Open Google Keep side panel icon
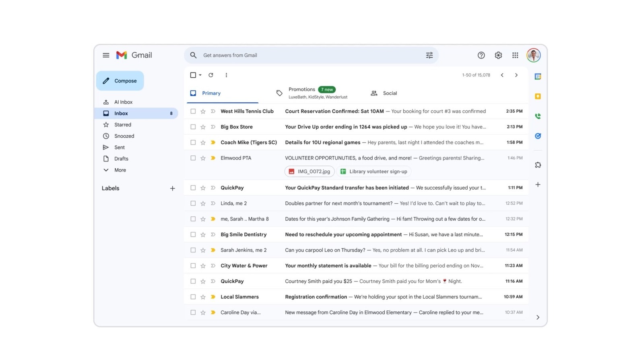Image resolution: width=644 pixels, height=362 pixels. tap(538, 96)
